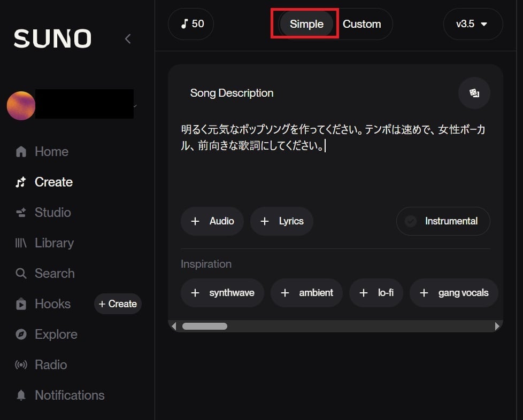Collapse the sidebar with the chevron
The width and height of the screenshot is (523, 420).
click(128, 38)
